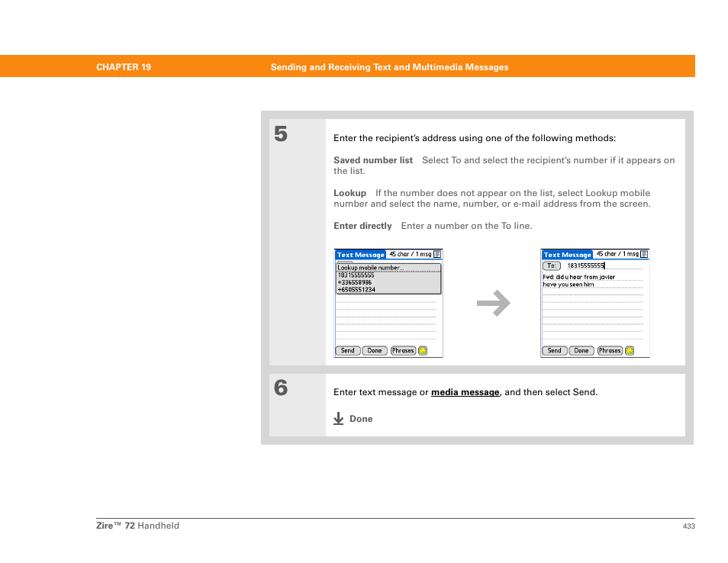This screenshot has height=563, width=728.
Task: Click smiley icon in left Text Message screen
Action: [x=423, y=351]
